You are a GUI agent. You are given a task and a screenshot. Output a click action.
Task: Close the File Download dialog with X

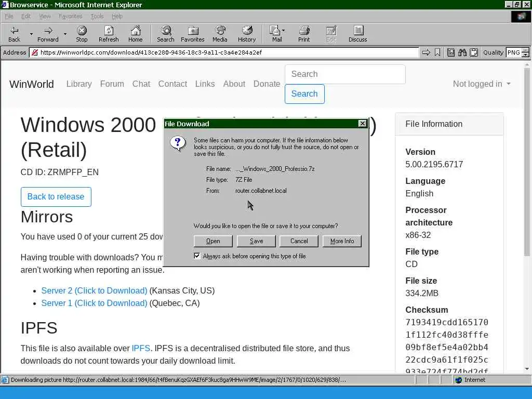363,124
